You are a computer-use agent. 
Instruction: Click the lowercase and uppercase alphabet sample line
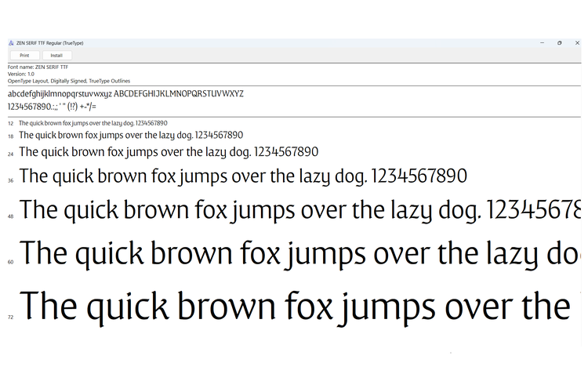pyautogui.click(x=125, y=94)
